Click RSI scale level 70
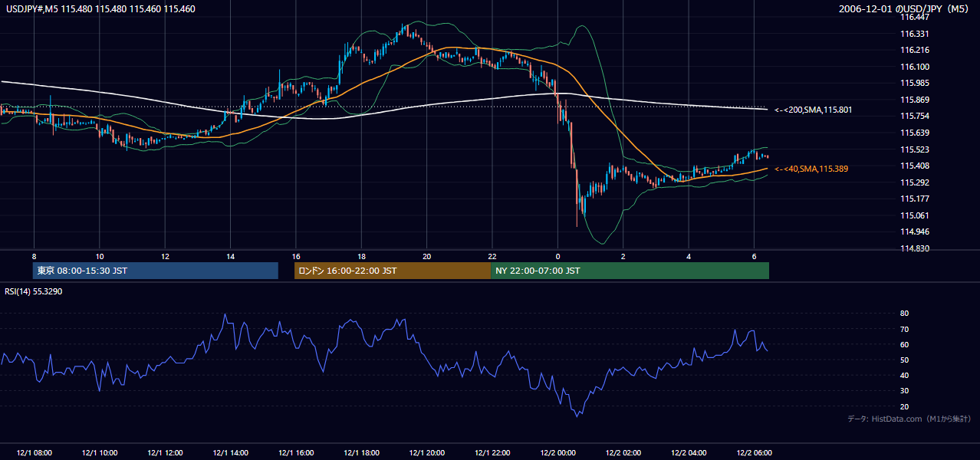The height and width of the screenshot is (460, 980). pyautogui.click(x=904, y=329)
